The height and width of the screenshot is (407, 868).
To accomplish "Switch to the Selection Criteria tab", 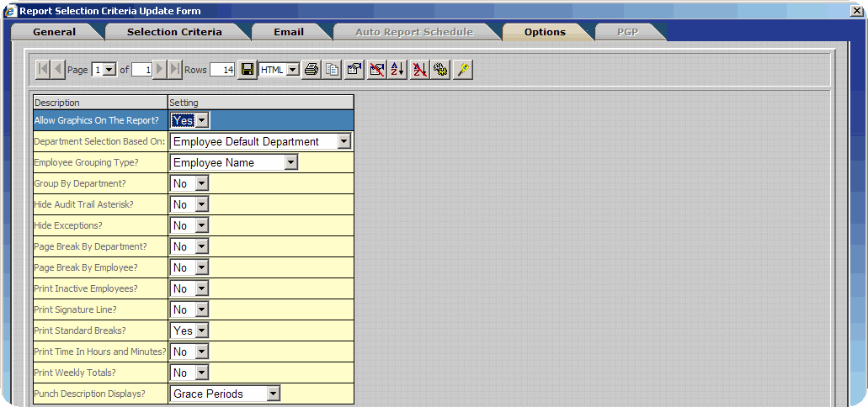I will (x=174, y=32).
